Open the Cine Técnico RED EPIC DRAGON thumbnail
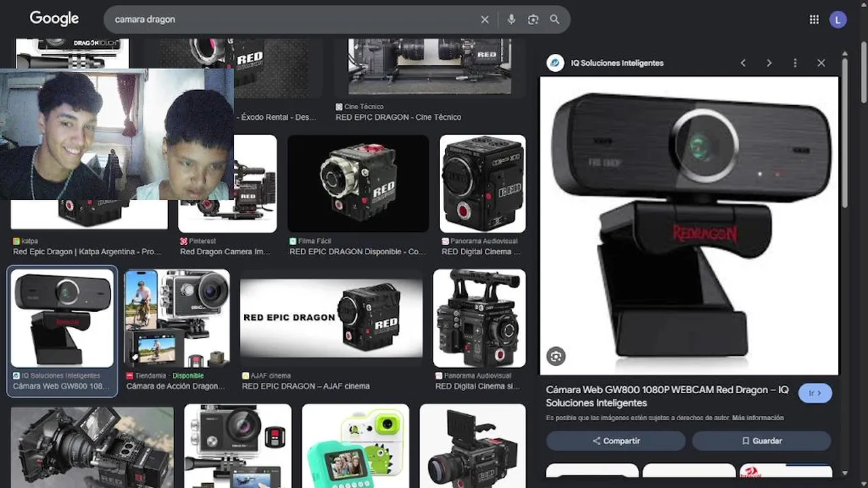Viewport: 868px width, 488px height. click(429, 66)
